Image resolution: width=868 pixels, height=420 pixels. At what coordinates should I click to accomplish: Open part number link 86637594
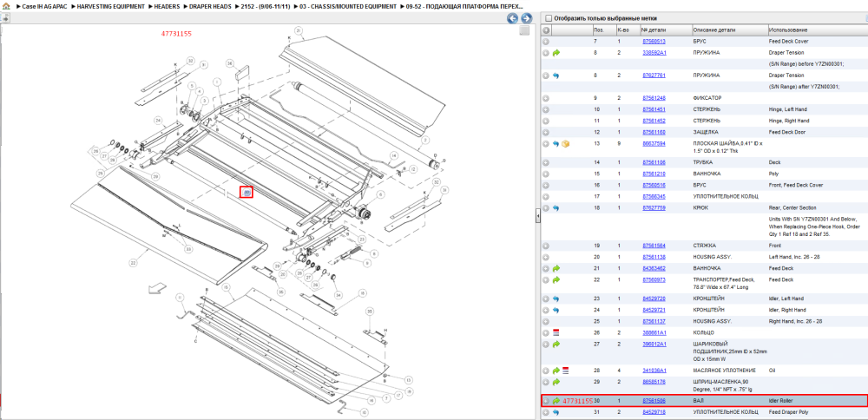click(x=654, y=143)
